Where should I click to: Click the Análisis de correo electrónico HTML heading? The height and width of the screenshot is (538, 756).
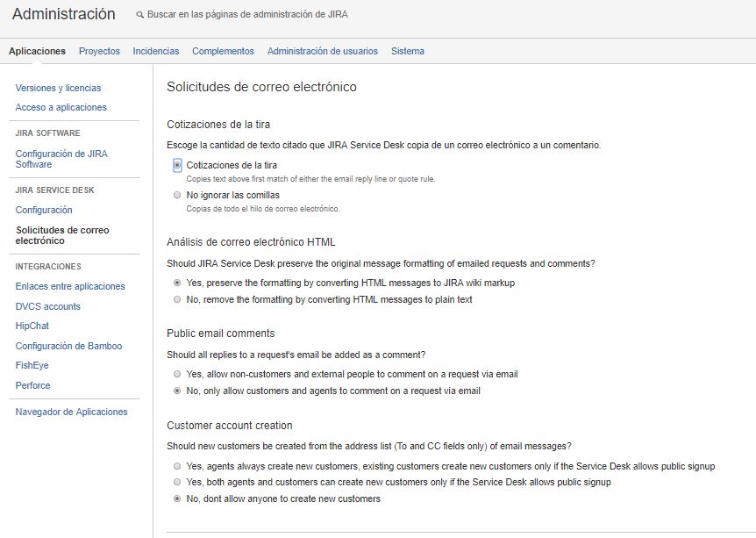click(251, 242)
